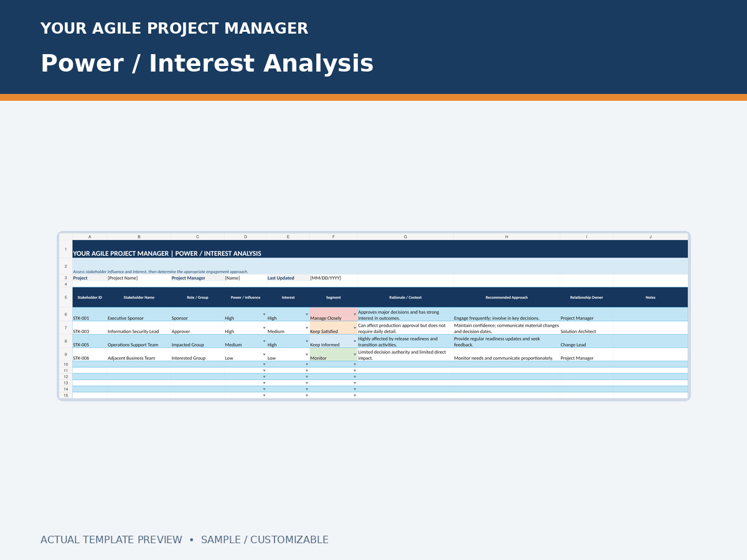The width and height of the screenshot is (747, 560).
Task: Click the Notes column heading
Action: 651,297
